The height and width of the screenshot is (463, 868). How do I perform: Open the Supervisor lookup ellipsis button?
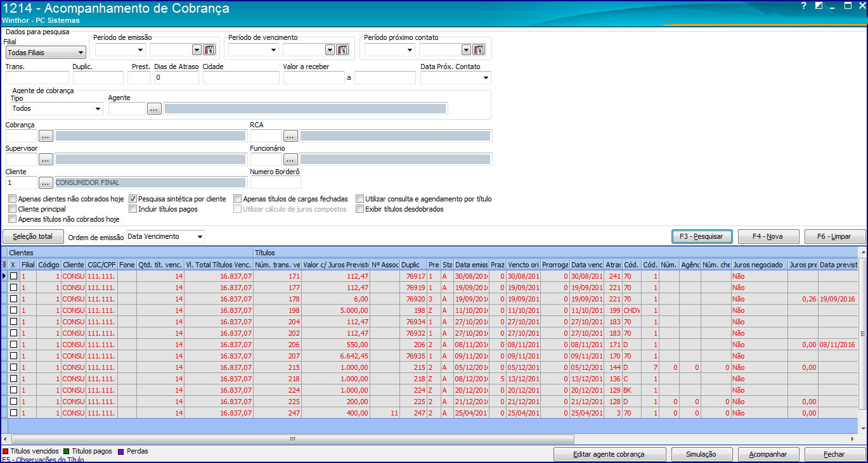46,159
